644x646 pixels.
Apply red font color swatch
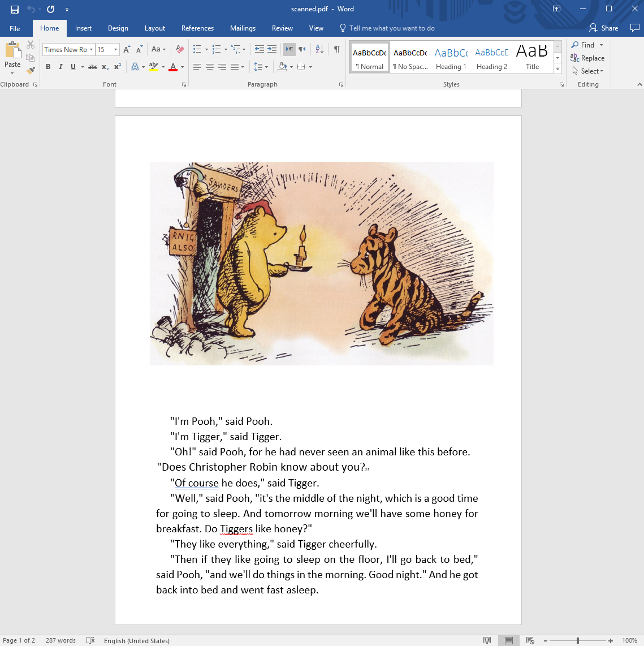point(173,67)
